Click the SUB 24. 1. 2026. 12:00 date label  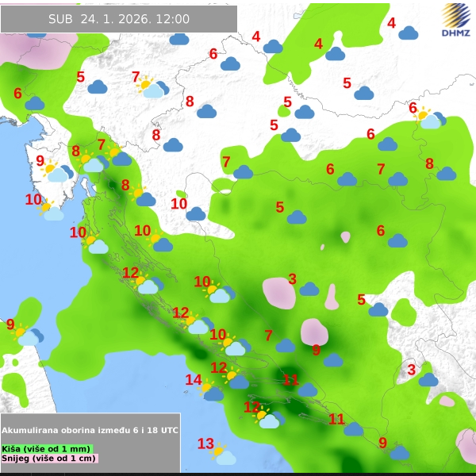(119, 19)
